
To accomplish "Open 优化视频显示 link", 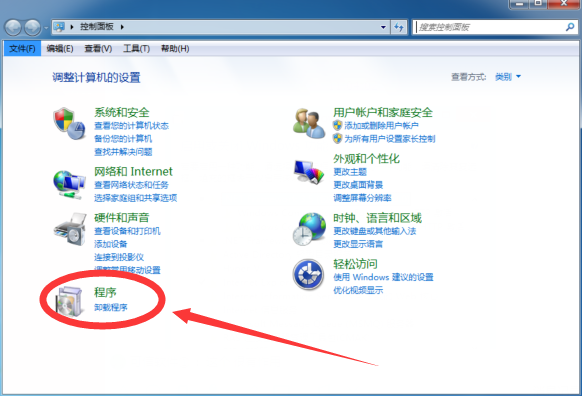I will (358, 290).
